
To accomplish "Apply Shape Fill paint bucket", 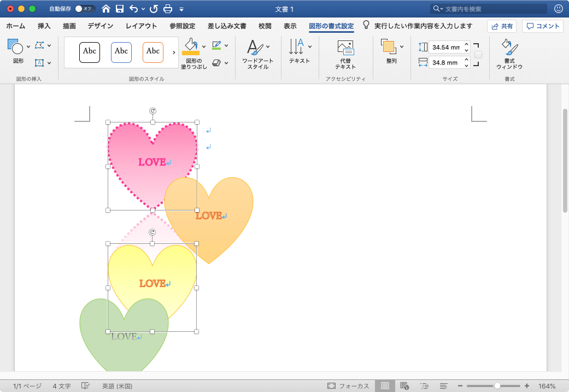I will pos(191,46).
